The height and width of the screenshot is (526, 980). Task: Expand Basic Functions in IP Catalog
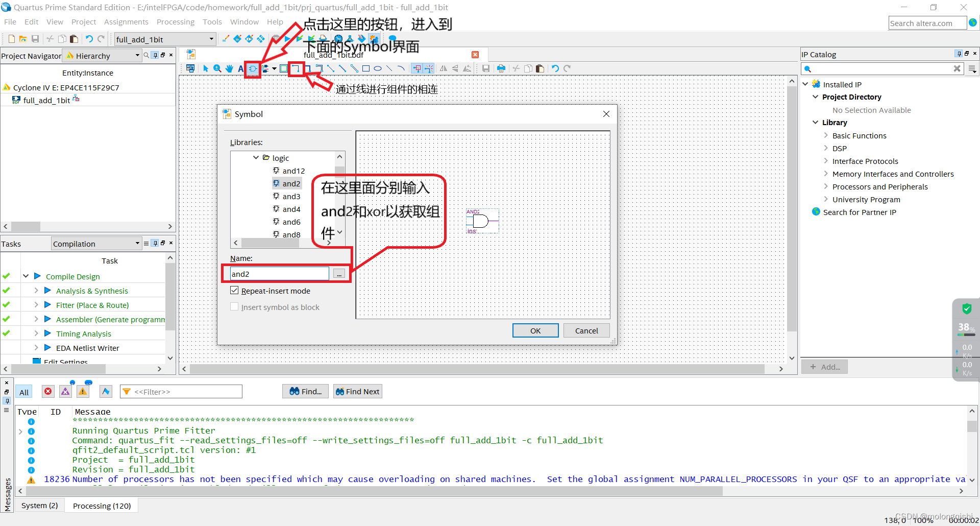click(x=826, y=135)
